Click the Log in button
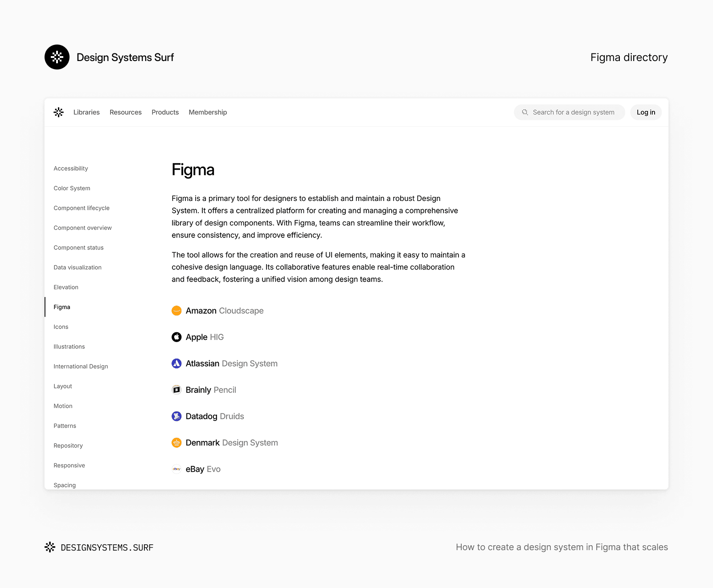This screenshot has width=713, height=588. click(646, 112)
